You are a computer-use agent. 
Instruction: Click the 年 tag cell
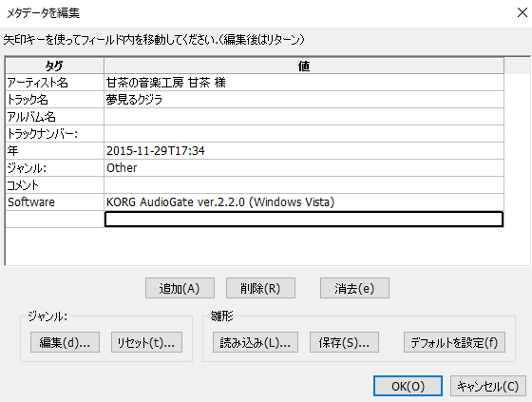(x=55, y=151)
